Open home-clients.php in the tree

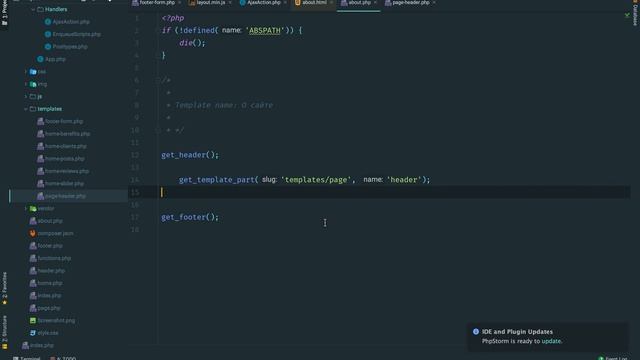[x=66, y=146]
